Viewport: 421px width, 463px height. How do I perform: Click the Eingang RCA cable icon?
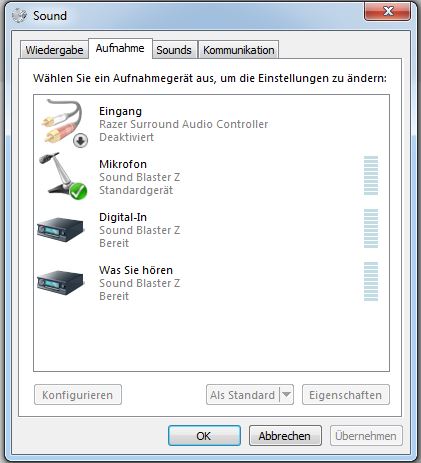click(x=64, y=123)
